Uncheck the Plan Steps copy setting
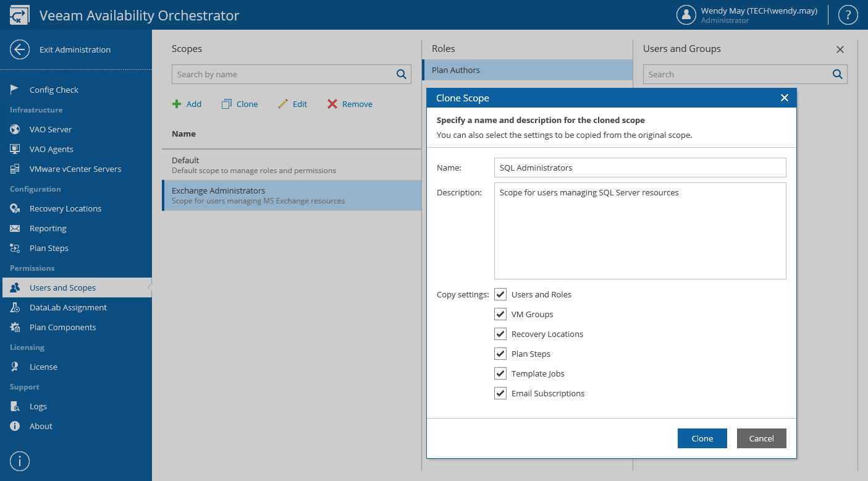This screenshot has width=868, height=481. tap(500, 354)
